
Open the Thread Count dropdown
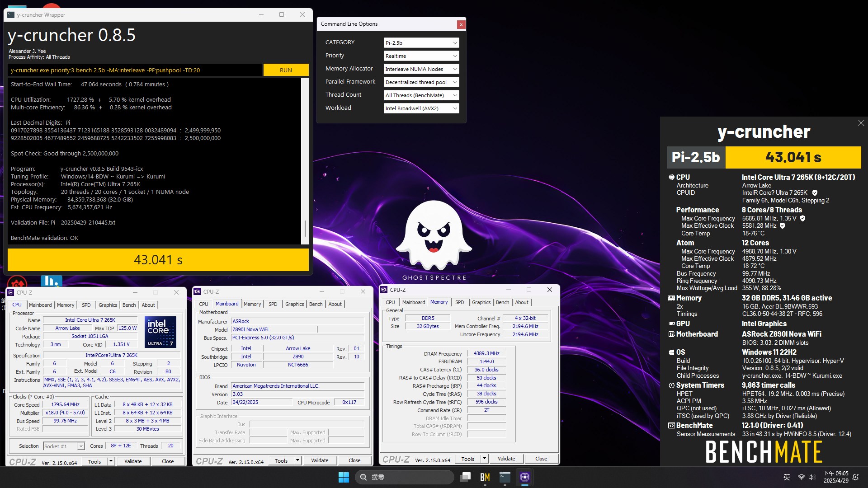[x=421, y=95]
